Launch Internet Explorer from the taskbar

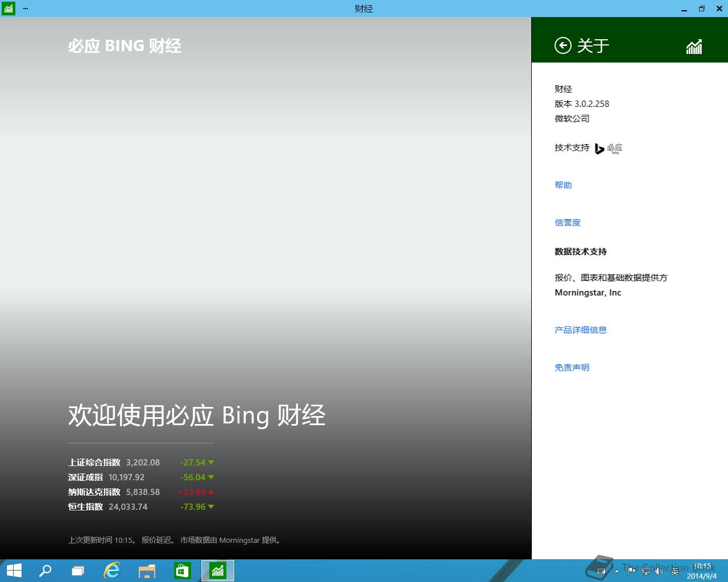tap(112, 571)
